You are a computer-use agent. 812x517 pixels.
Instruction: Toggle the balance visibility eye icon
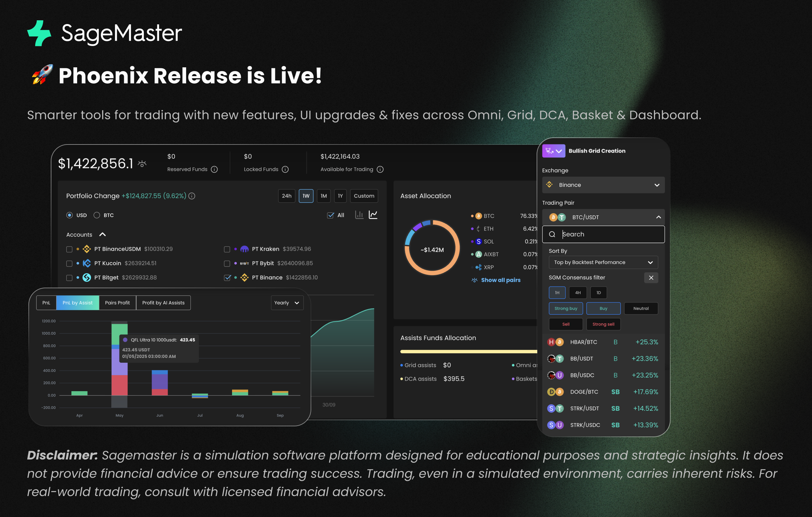tap(142, 164)
